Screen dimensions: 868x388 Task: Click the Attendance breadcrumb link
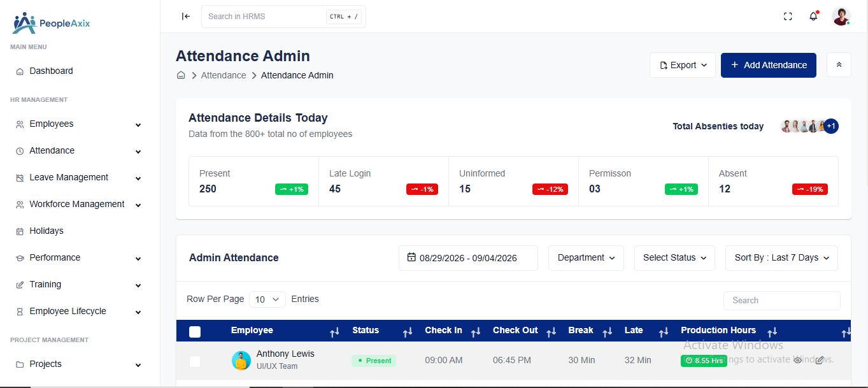coord(224,75)
